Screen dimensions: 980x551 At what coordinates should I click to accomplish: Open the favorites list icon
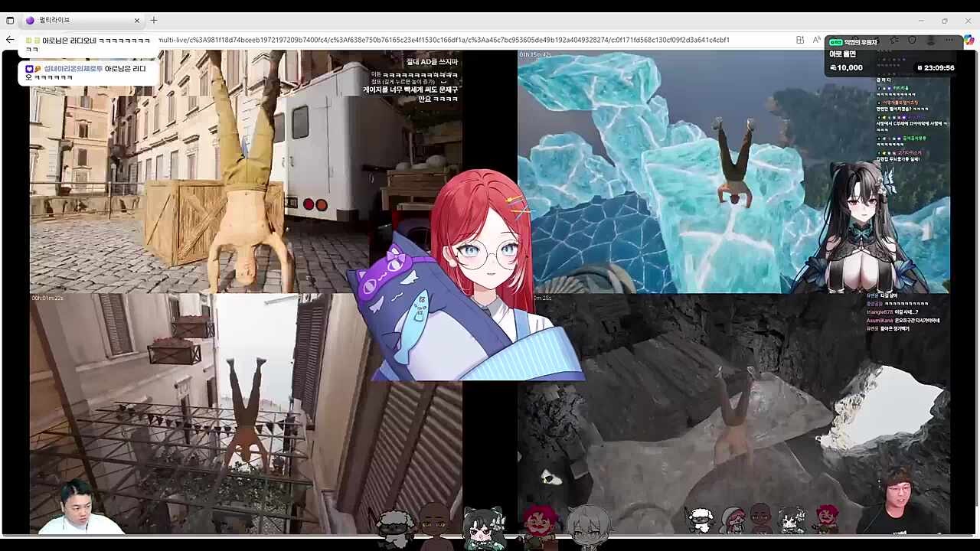894,40
